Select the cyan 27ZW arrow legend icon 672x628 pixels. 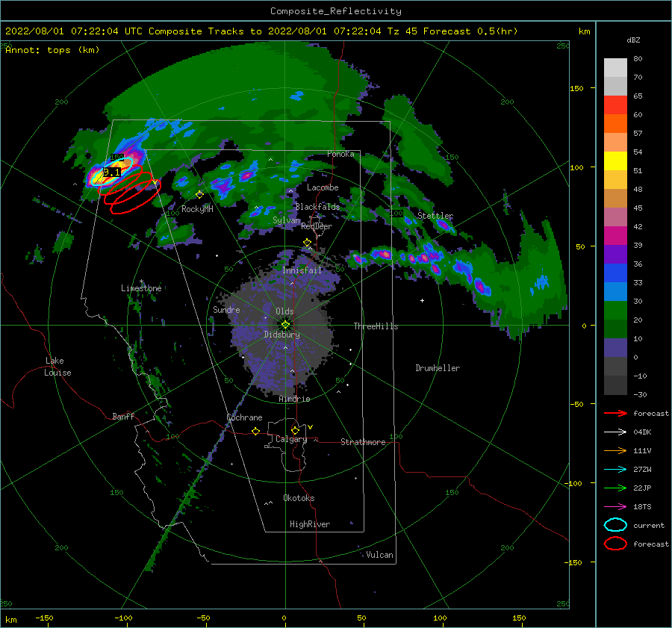(615, 470)
